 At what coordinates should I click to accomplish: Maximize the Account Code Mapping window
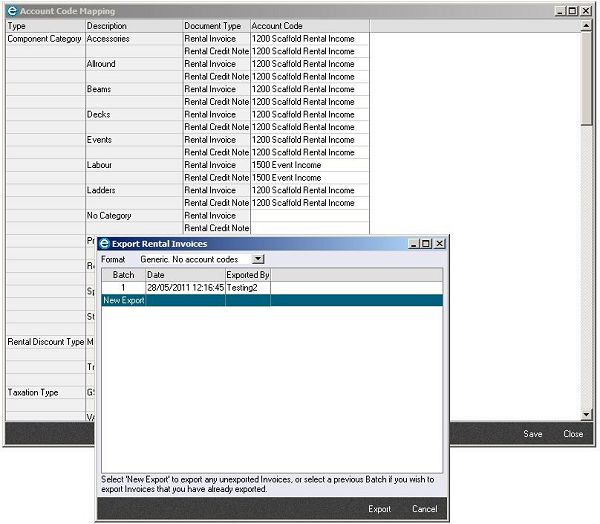click(x=572, y=10)
